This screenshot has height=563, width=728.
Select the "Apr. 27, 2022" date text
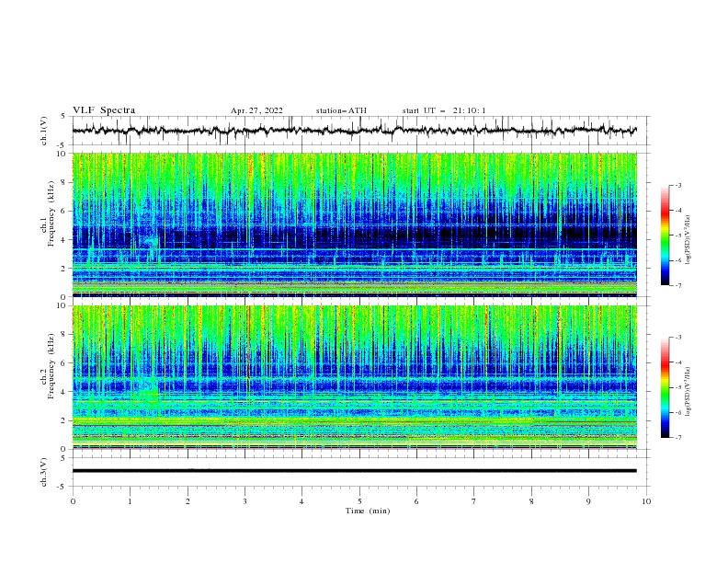256,110
